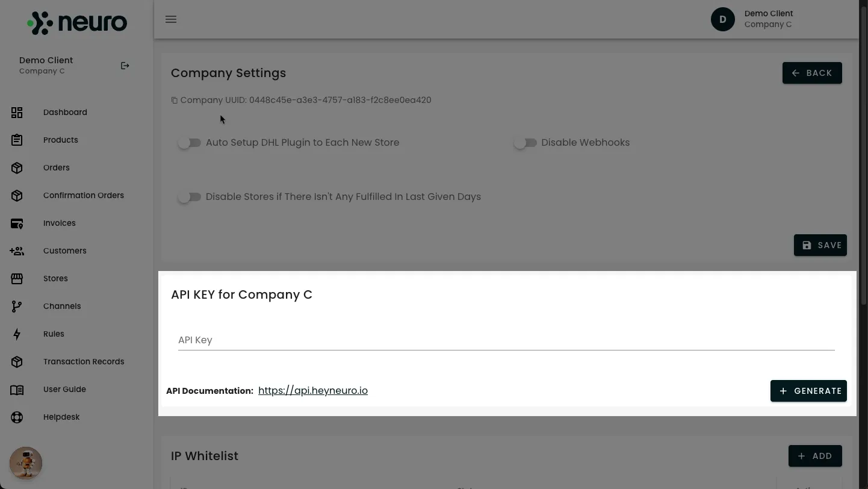Click the logout icon beside Demo Client
Image resolution: width=868 pixels, height=489 pixels.
pos(125,66)
